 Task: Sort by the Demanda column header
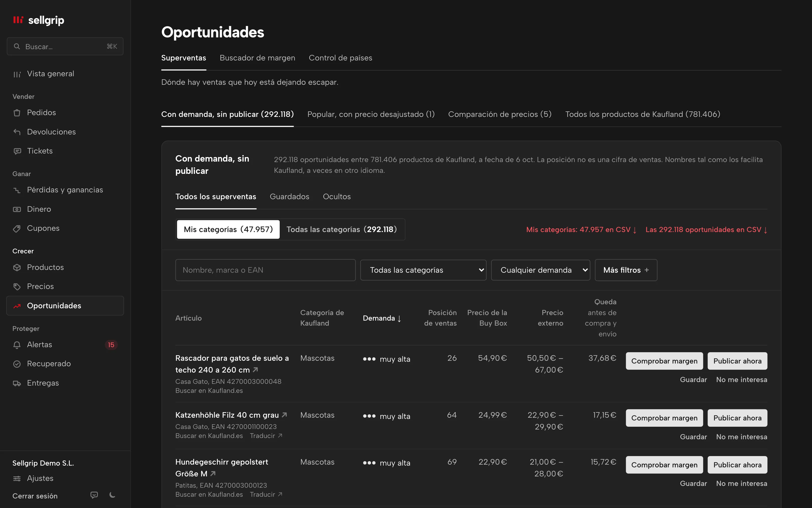point(382,318)
